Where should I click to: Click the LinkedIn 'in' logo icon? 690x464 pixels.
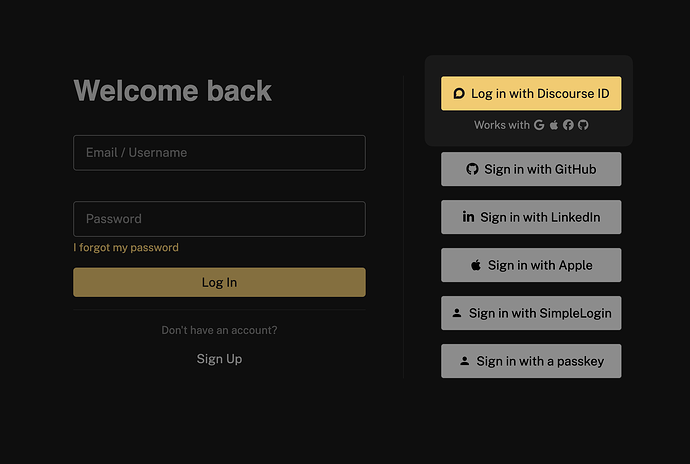click(x=468, y=217)
